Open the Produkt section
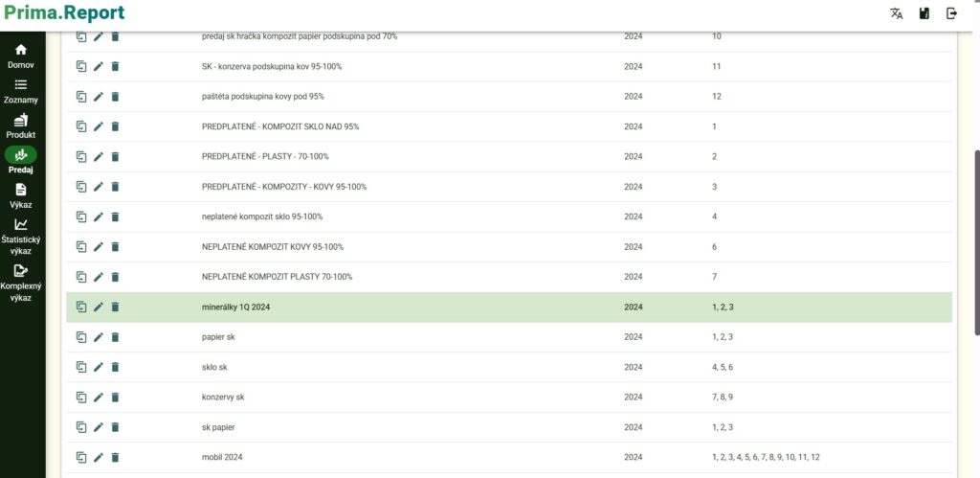 click(x=21, y=126)
